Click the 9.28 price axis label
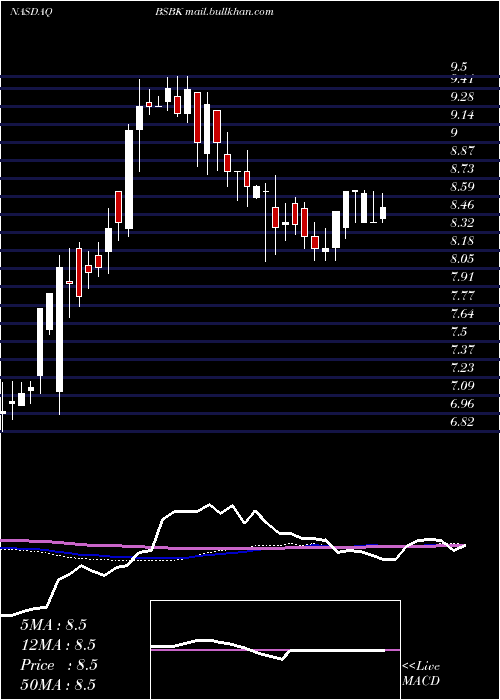 click(462, 97)
